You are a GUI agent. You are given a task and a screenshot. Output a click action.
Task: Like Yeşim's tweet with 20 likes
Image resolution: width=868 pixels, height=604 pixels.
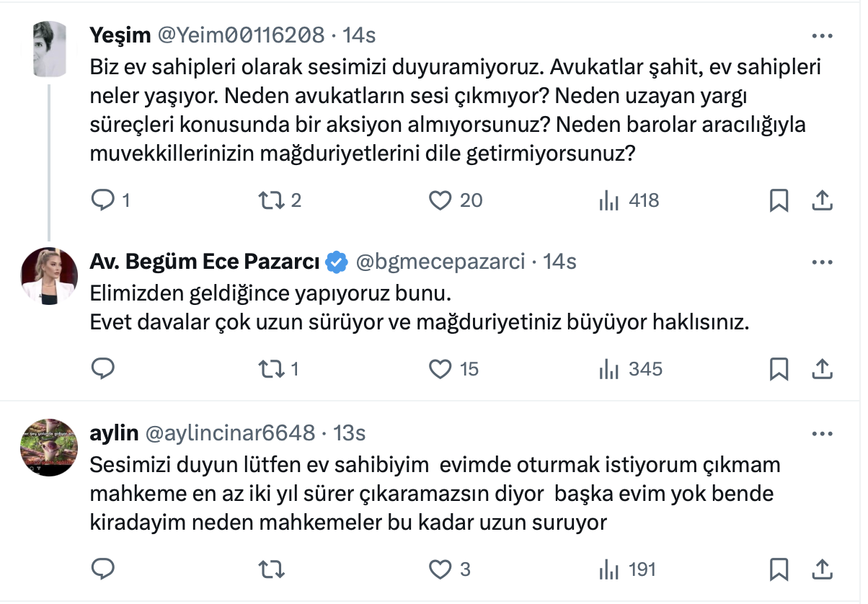[440, 200]
